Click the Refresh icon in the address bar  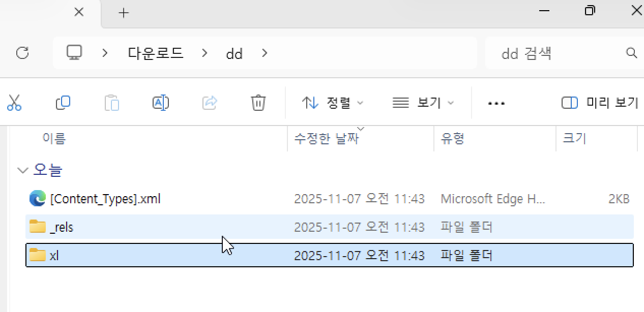pyautogui.click(x=21, y=53)
